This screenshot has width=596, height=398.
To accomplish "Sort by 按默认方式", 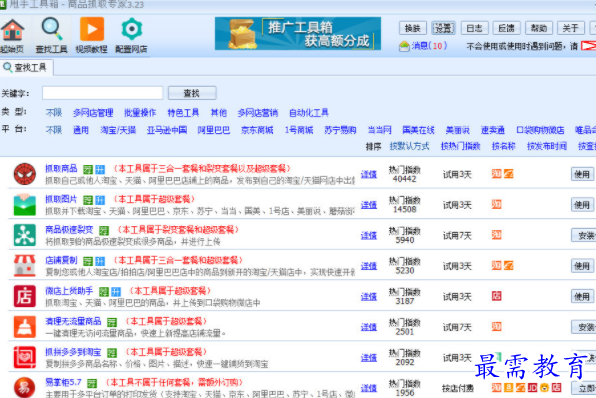I will (409, 146).
